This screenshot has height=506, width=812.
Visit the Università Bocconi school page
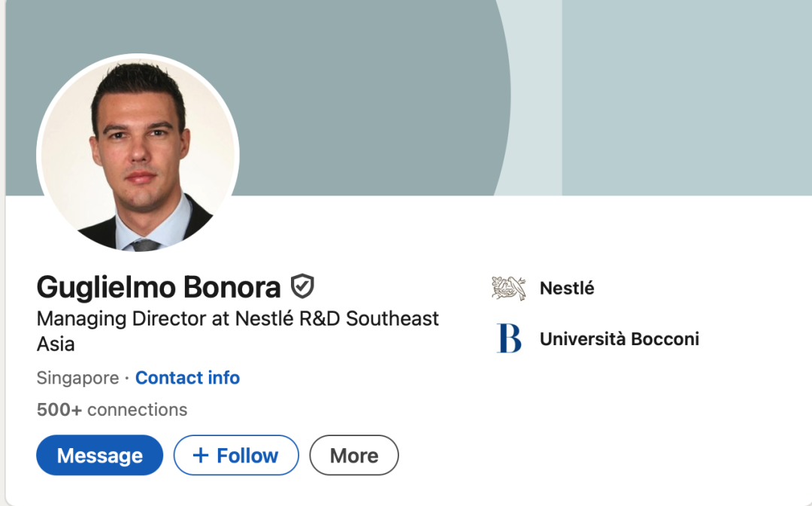click(x=619, y=339)
